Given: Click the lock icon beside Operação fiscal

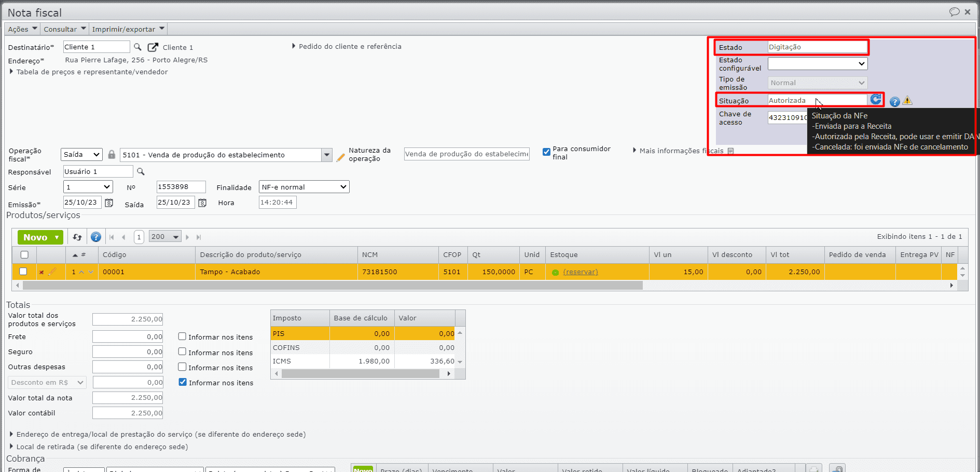Looking at the screenshot, I should pyautogui.click(x=112, y=155).
